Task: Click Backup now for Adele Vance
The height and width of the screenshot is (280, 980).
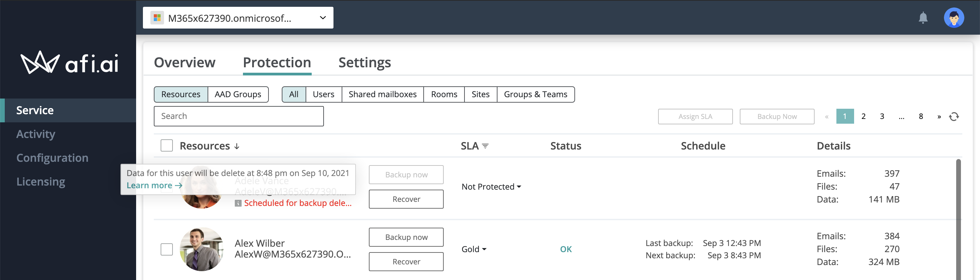Action: (x=406, y=175)
